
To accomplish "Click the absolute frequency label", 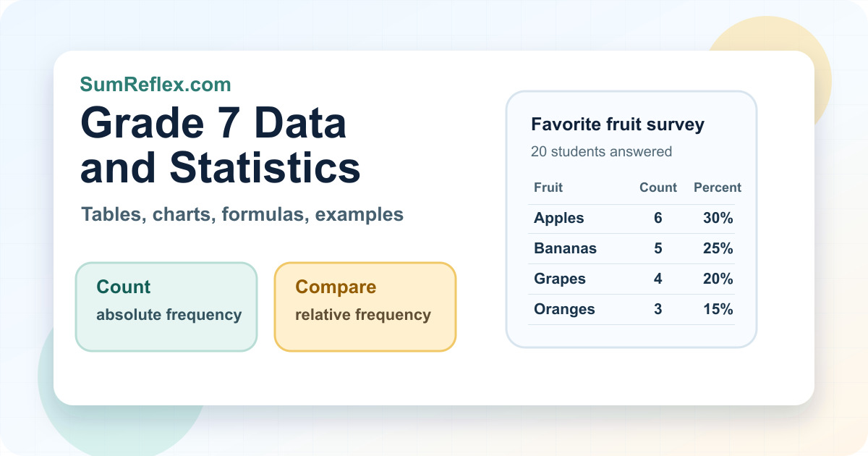I will [x=169, y=315].
